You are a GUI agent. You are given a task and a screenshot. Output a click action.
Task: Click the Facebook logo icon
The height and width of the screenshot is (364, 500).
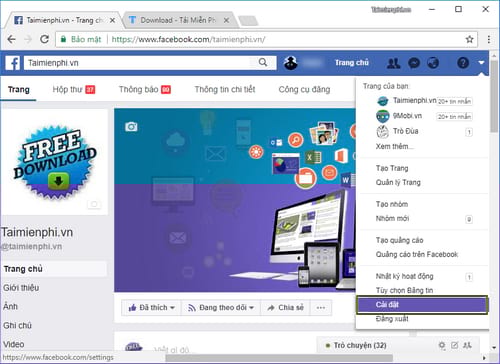[13, 63]
